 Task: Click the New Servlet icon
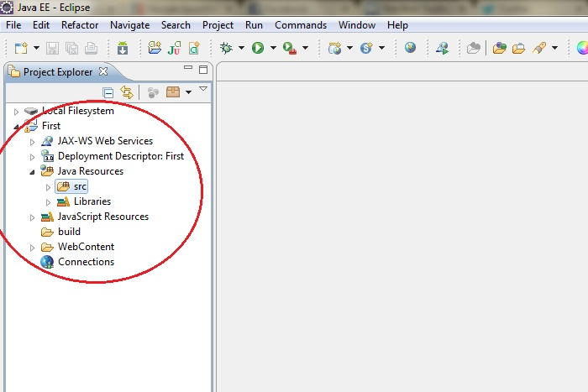click(366, 48)
